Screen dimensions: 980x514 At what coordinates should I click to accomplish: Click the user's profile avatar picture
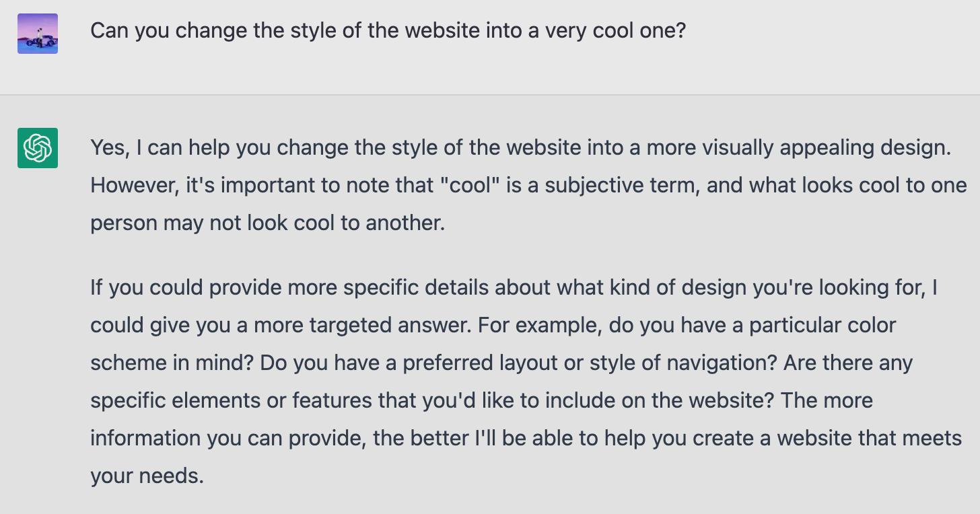point(38,34)
